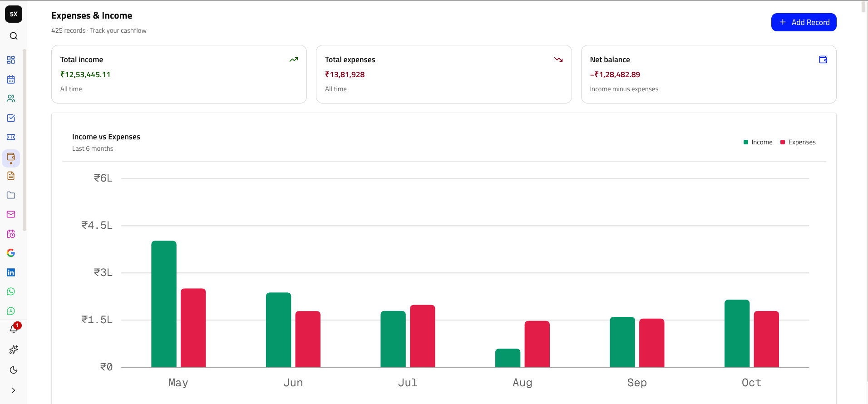Image resolution: width=868 pixels, height=404 pixels.
Task: Click the Aug expenses red bar
Action: point(537,344)
